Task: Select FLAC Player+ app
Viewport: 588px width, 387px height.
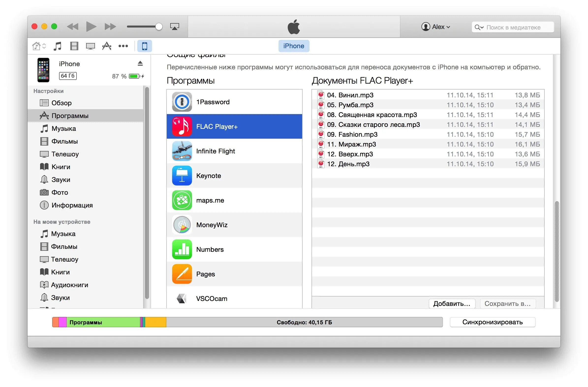Action: pyautogui.click(x=234, y=126)
